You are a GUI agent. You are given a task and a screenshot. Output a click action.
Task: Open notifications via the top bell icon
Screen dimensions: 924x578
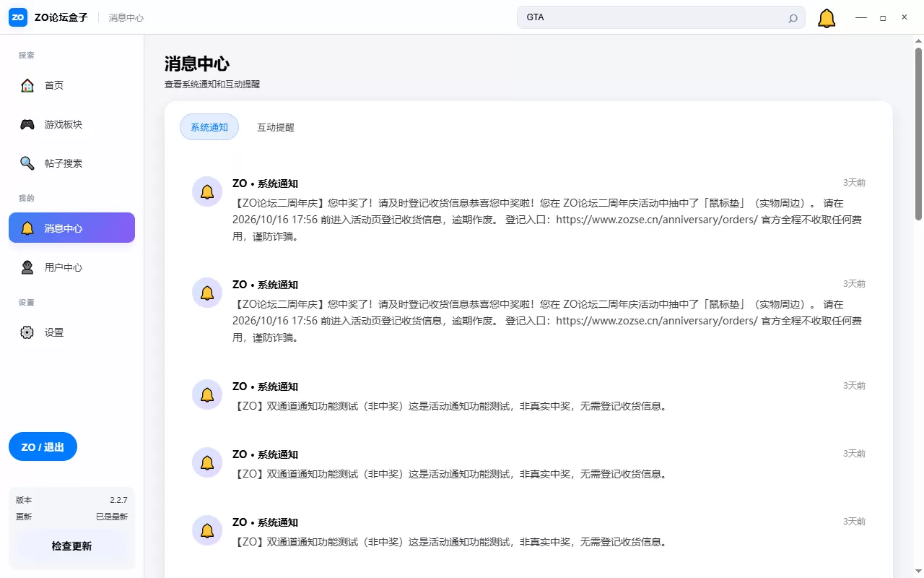827,18
